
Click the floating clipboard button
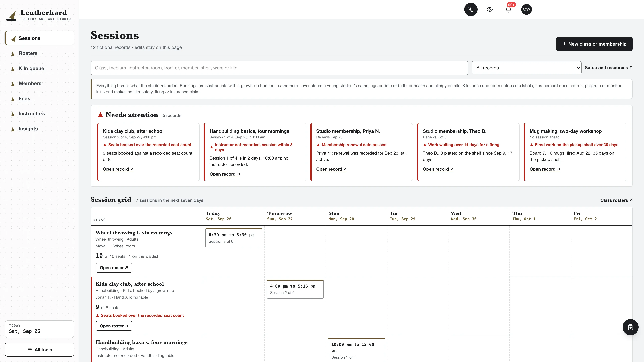click(630, 327)
